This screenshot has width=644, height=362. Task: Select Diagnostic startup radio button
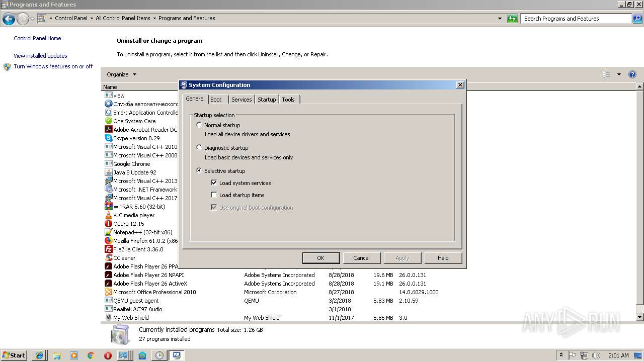click(x=199, y=148)
